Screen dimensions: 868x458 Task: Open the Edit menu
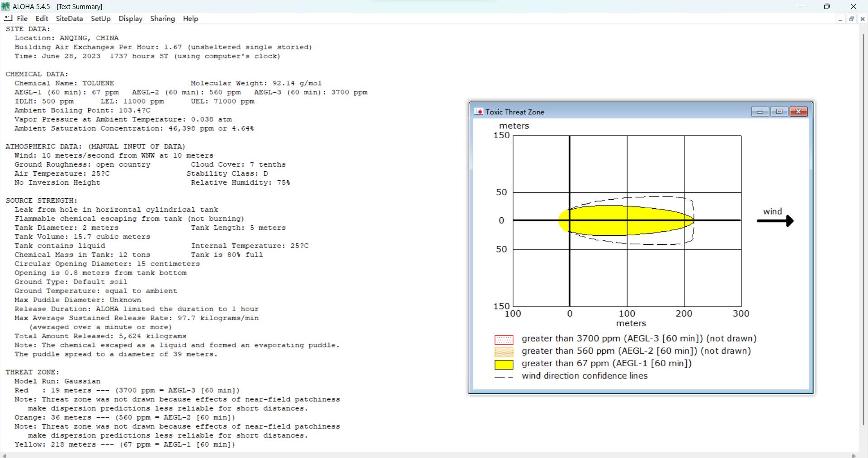(42, 19)
